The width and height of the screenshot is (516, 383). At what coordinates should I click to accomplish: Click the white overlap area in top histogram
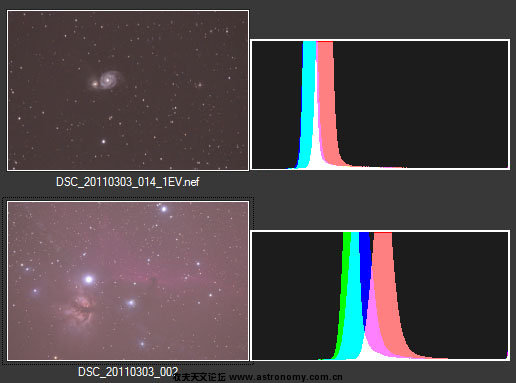(315, 157)
